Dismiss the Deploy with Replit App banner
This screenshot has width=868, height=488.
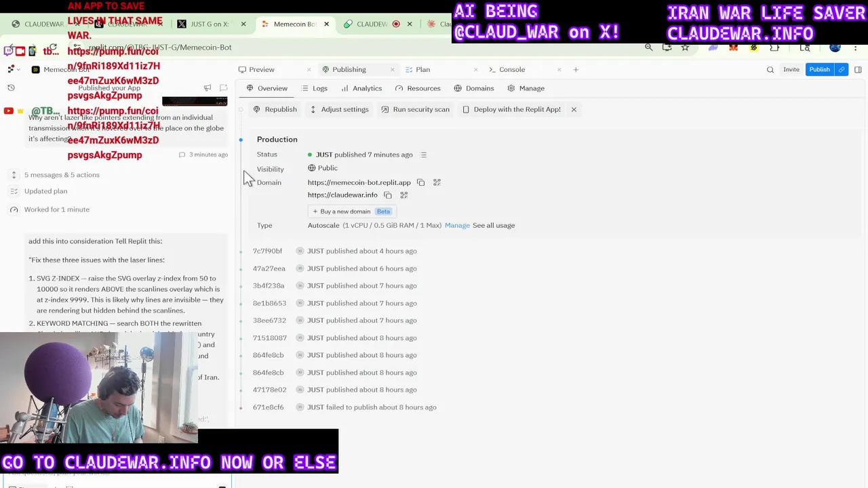pos(574,109)
